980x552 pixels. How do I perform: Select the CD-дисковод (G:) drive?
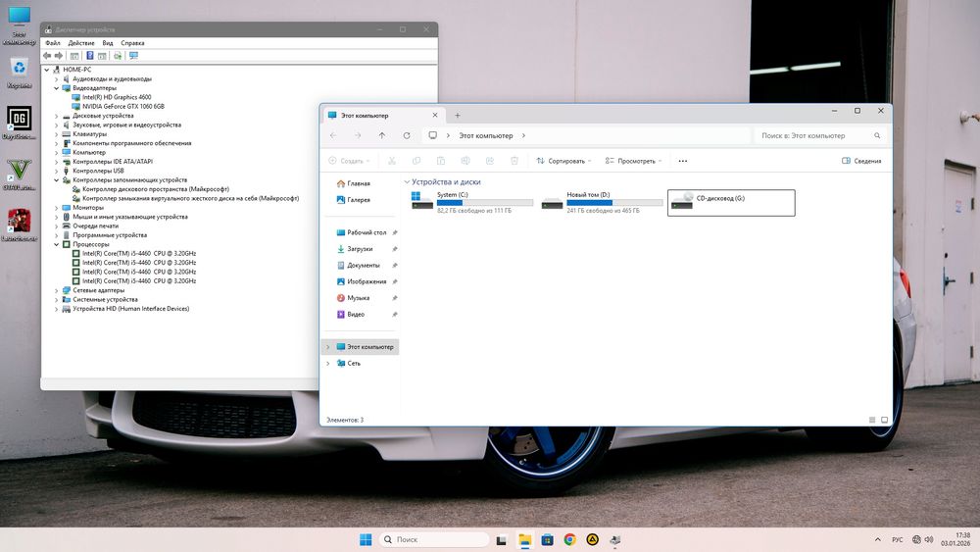[x=730, y=202]
